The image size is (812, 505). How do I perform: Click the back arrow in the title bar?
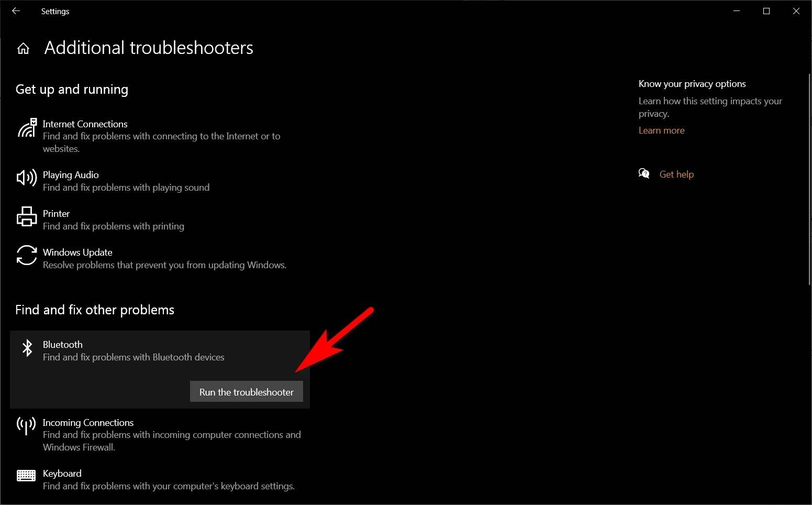(16, 11)
